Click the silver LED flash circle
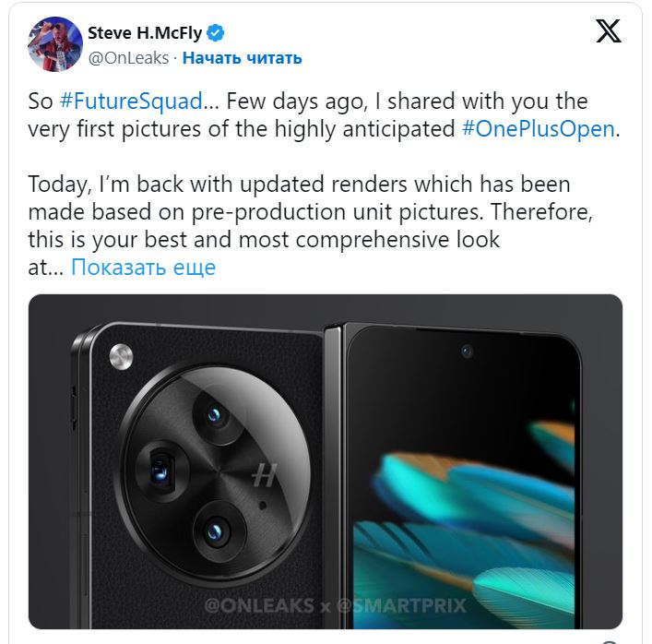Viewport: 652px width, 644px height. 121,356
